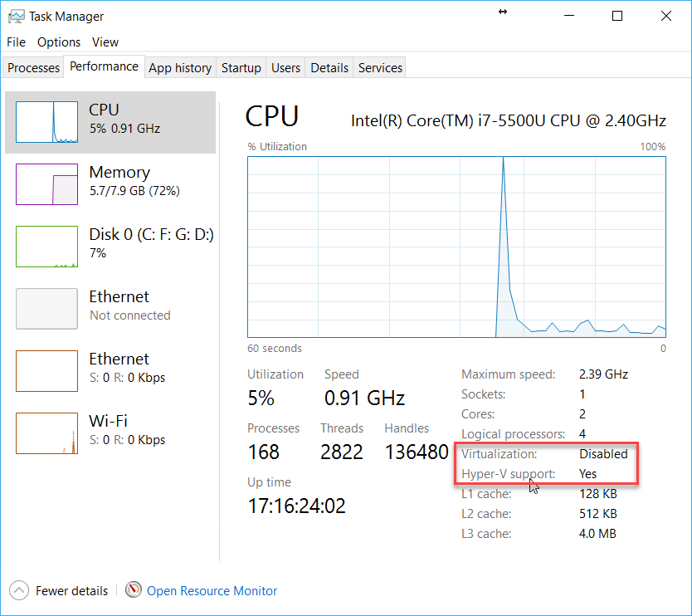Switch to the Processes tab
Image resolution: width=692 pixels, height=616 pixels.
[33, 67]
